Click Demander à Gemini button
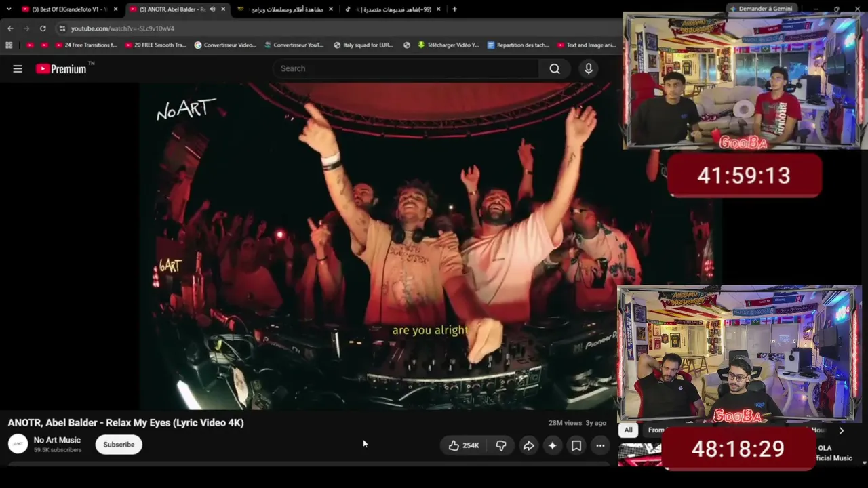The height and width of the screenshot is (488, 868). click(x=760, y=9)
